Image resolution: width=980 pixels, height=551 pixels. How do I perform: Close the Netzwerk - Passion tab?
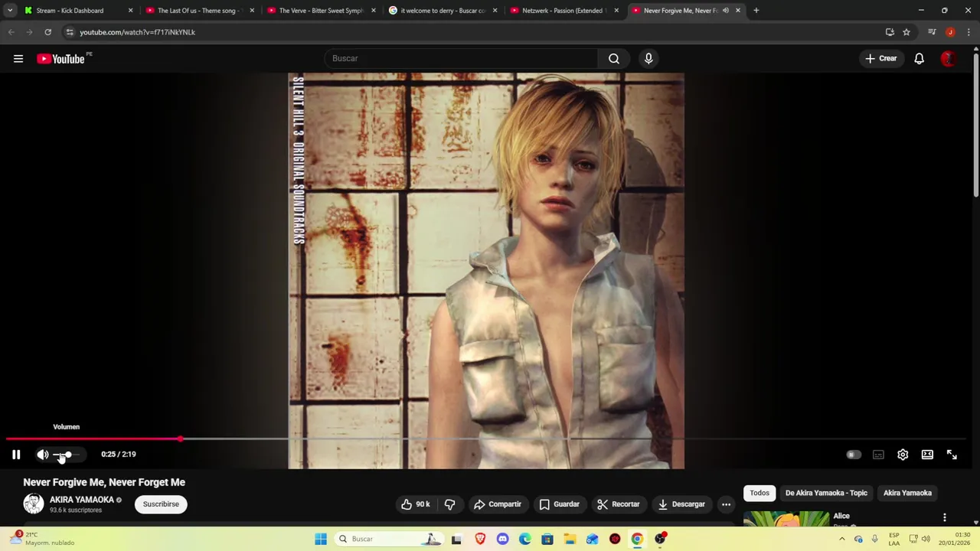[616, 11]
